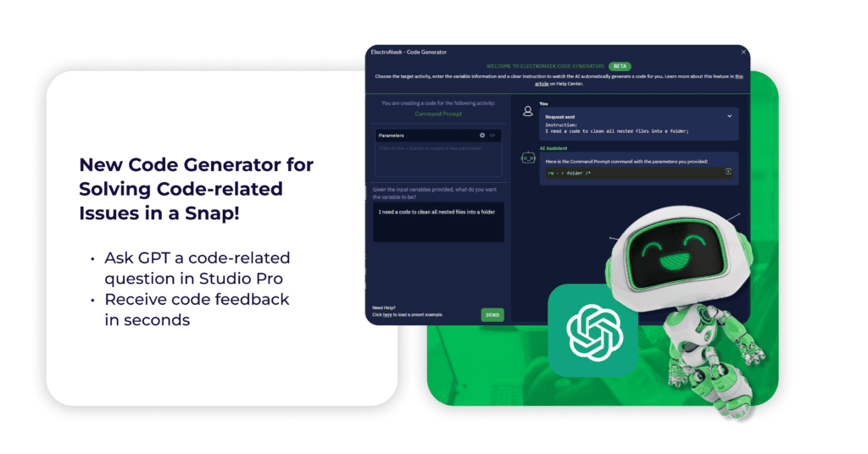Toggle the parameters visibility eye icon

pos(493,136)
